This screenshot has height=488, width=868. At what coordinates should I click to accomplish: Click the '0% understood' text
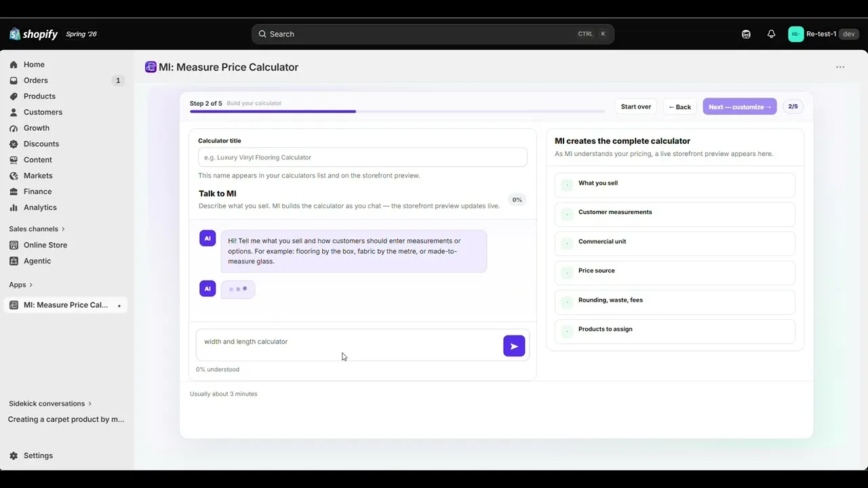[218, 369]
